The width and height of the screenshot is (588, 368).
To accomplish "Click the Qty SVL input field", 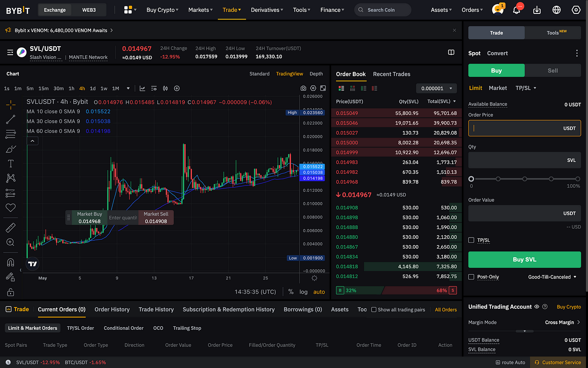I will (x=525, y=160).
